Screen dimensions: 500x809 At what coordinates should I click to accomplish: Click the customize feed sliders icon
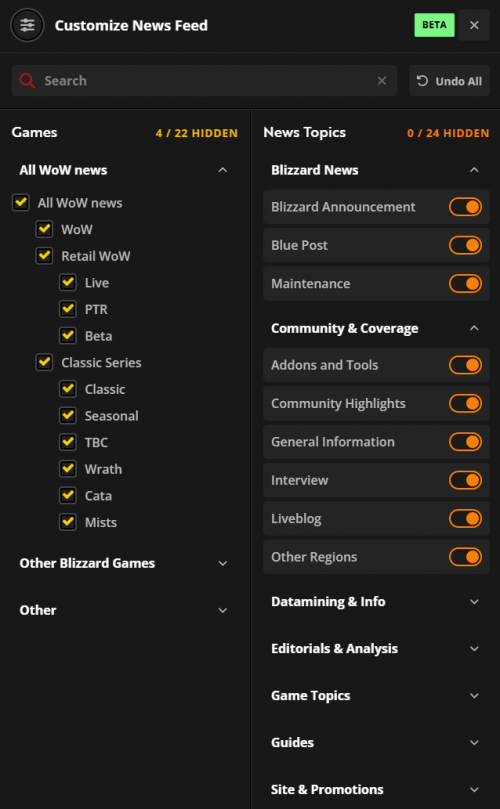click(27, 25)
